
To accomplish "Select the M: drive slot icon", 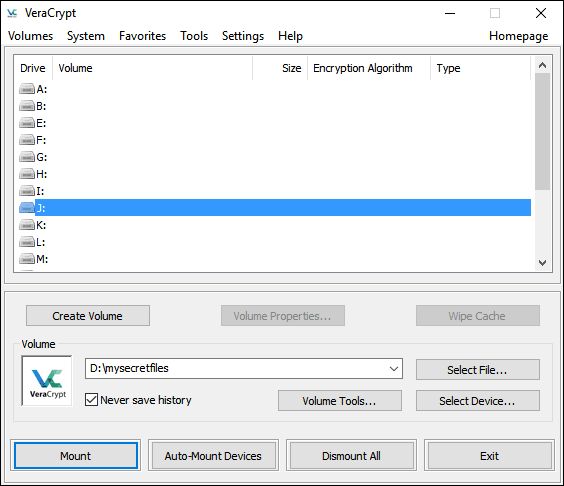I will tap(27, 259).
